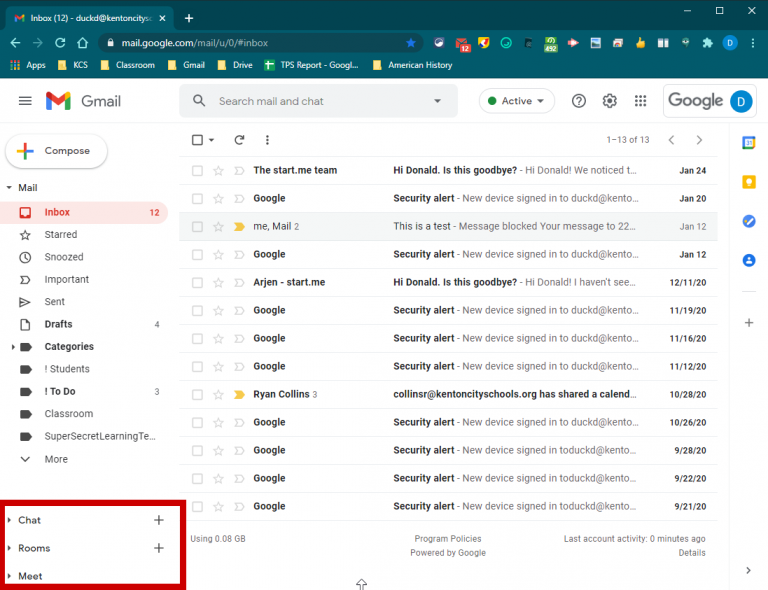Open the KCS bookmark

coord(73,65)
